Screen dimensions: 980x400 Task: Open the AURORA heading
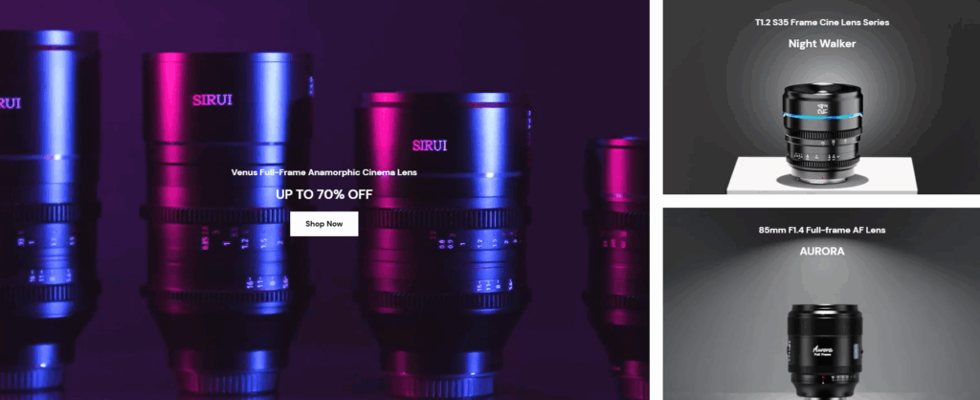822,252
